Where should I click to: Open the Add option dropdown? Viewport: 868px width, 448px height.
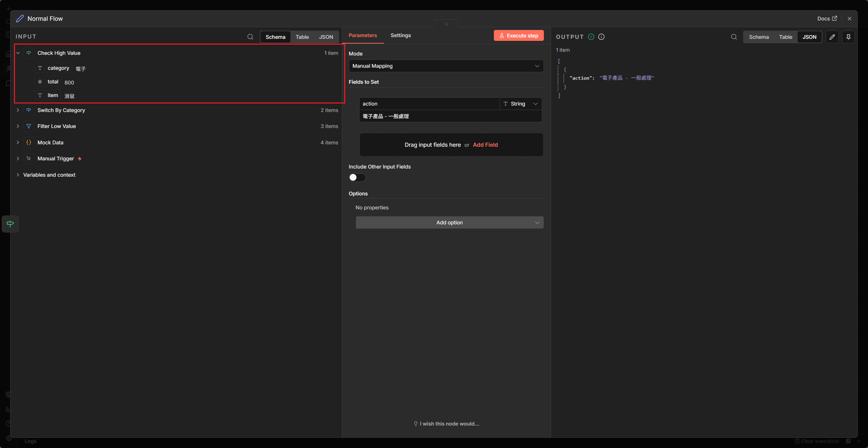click(x=449, y=223)
